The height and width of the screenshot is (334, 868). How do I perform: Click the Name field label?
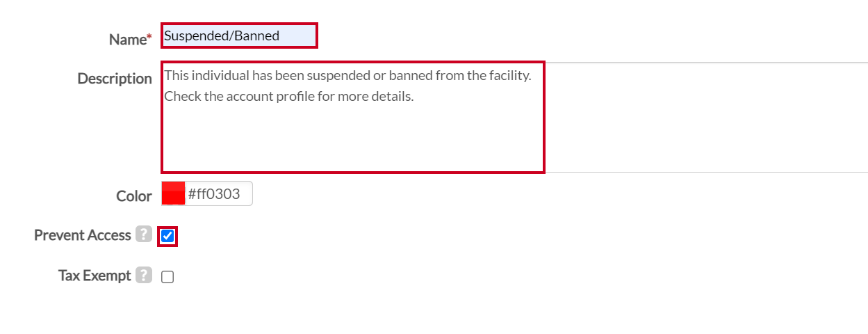point(129,40)
